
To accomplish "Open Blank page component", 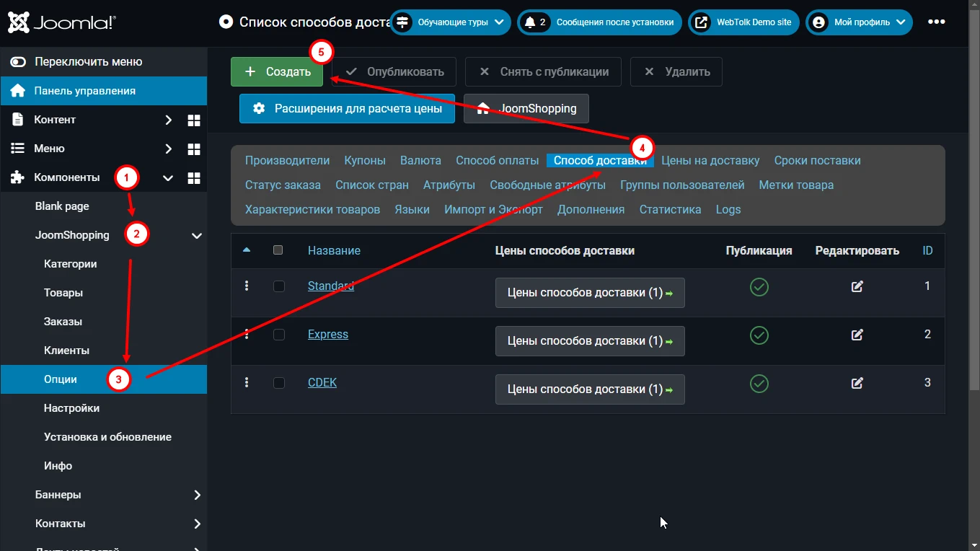I will [x=62, y=206].
